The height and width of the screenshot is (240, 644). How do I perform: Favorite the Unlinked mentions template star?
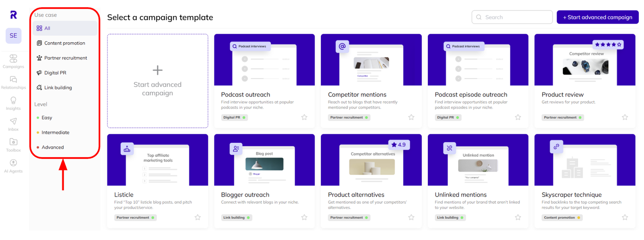pyautogui.click(x=518, y=217)
